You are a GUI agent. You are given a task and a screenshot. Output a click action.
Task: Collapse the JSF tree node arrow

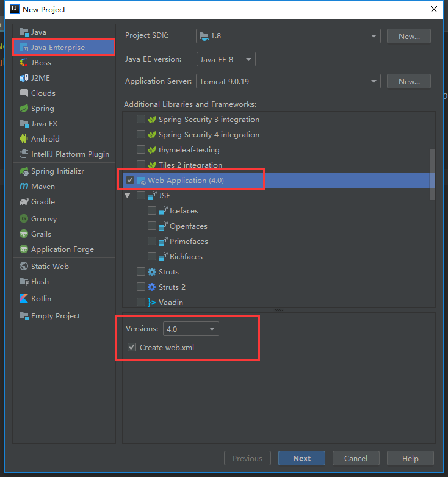128,196
